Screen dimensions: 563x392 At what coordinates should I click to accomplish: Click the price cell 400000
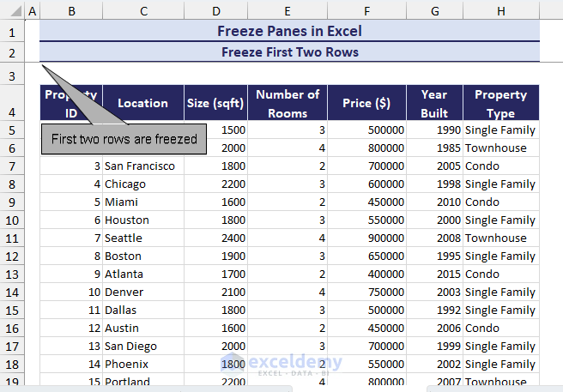click(x=367, y=274)
